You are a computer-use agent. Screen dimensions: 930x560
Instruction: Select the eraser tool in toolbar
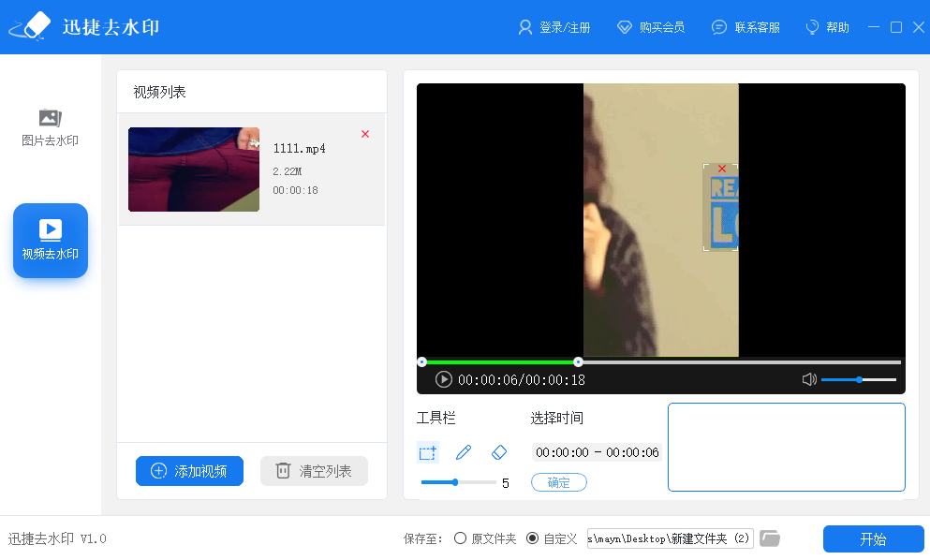pyautogui.click(x=499, y=452)
